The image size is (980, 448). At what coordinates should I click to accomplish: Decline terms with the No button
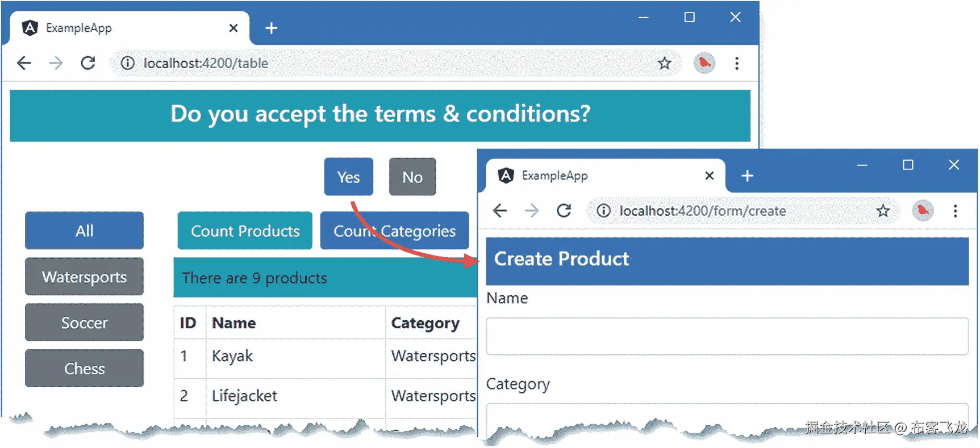tap(412, 177)
